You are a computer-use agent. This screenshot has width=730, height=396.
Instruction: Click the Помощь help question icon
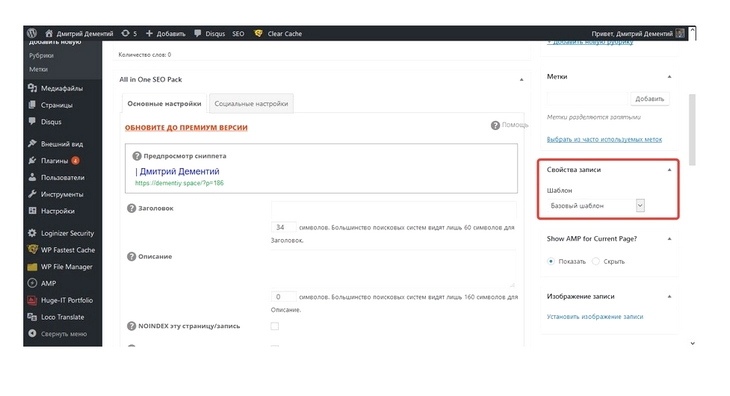[x=495, y=125]
